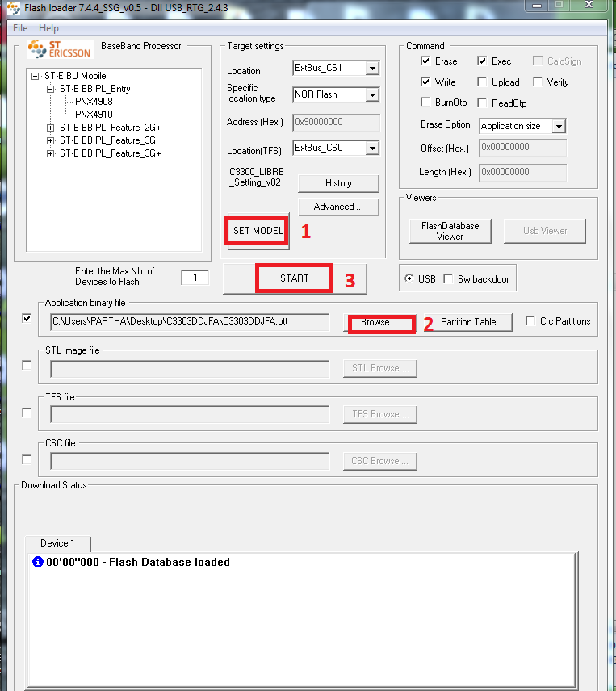Viewport: 616px width, 691px height.
Task: Minimize the Flash loader window
Action: click(x=537, y=6)
